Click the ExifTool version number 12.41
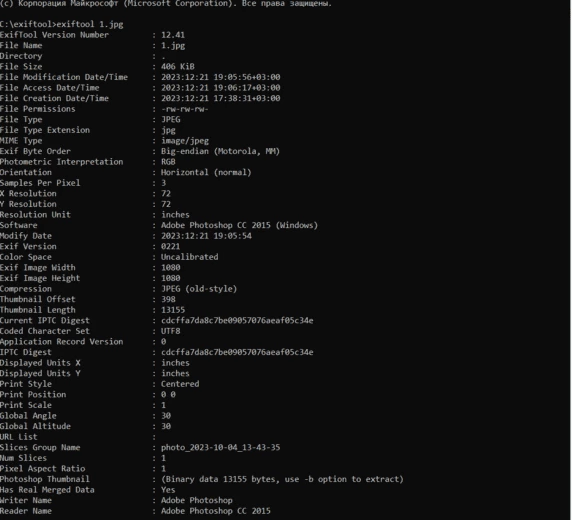This screenshot has height=520, width=572. coord(173,35)
